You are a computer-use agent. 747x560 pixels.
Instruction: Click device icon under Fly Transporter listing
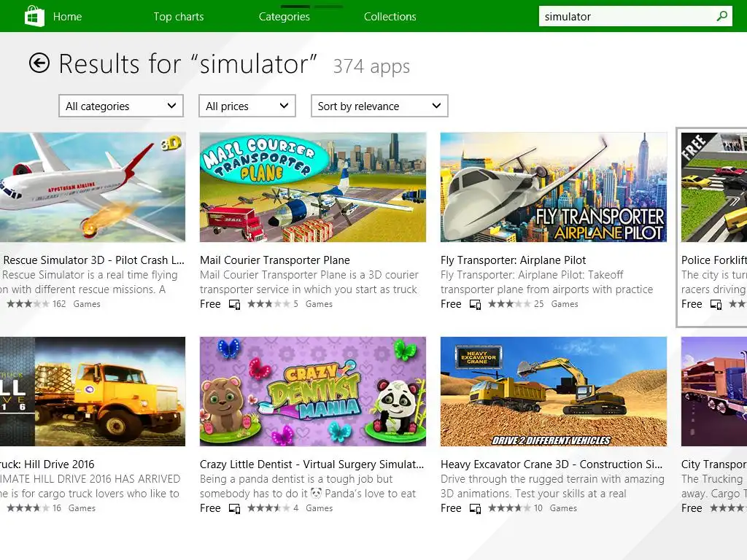pyautogui.click(x=475, y=304)
